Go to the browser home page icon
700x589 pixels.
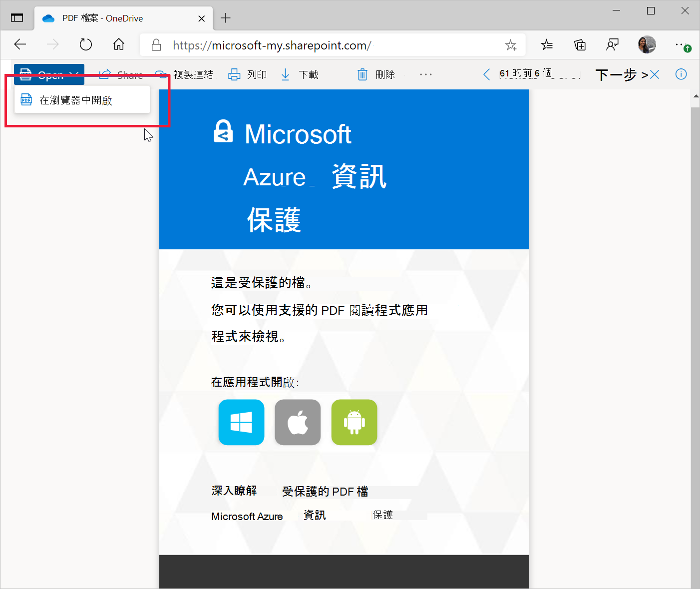point(119,44)
